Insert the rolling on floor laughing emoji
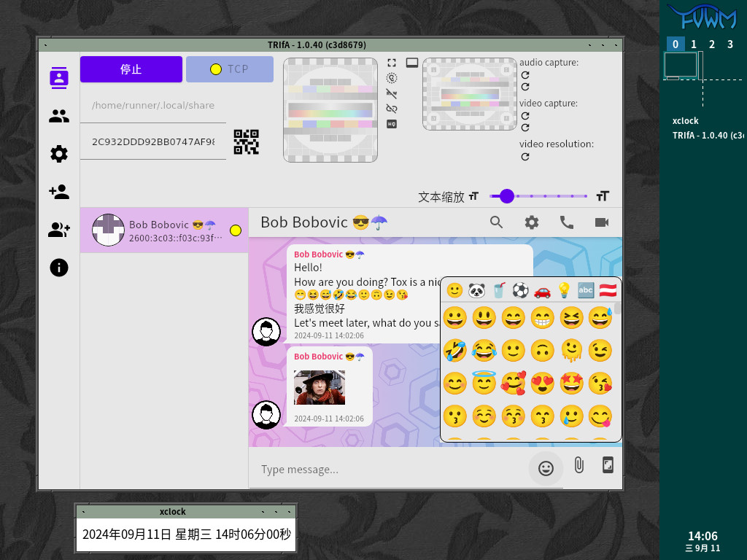The image size is (747, 560). (455, 351)
